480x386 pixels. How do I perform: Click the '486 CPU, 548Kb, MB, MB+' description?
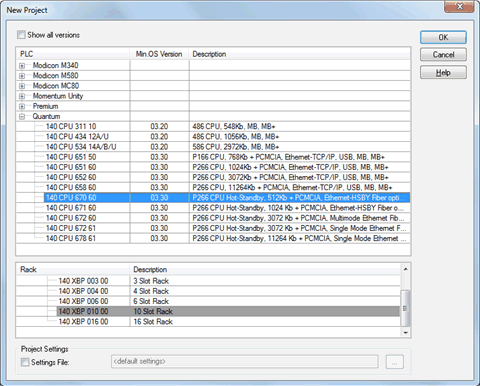click(x=234, y=126)
